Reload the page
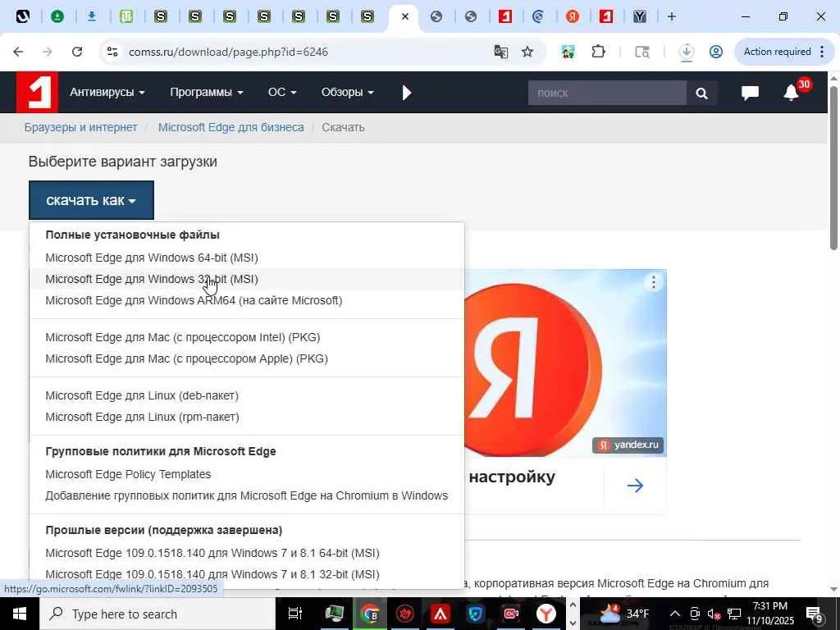840x630 pixels. pos(77,52)
